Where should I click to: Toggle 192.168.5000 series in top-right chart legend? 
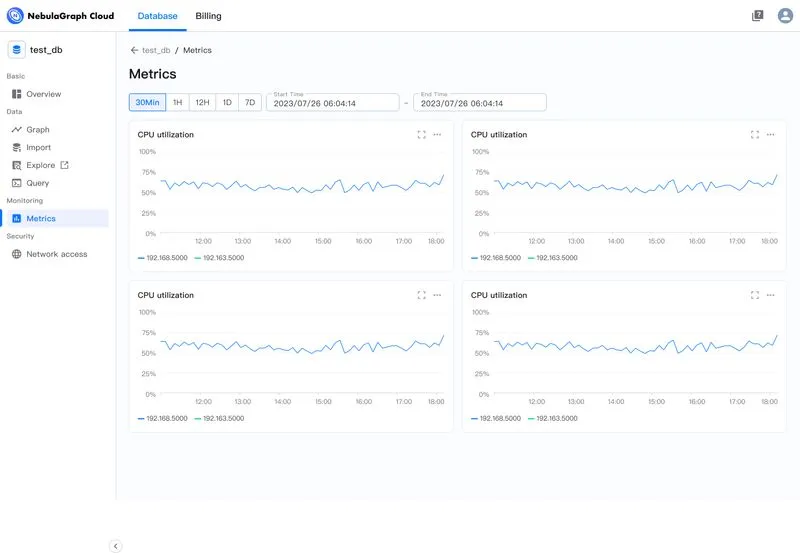pyautogui.click(x=496, y=258)
